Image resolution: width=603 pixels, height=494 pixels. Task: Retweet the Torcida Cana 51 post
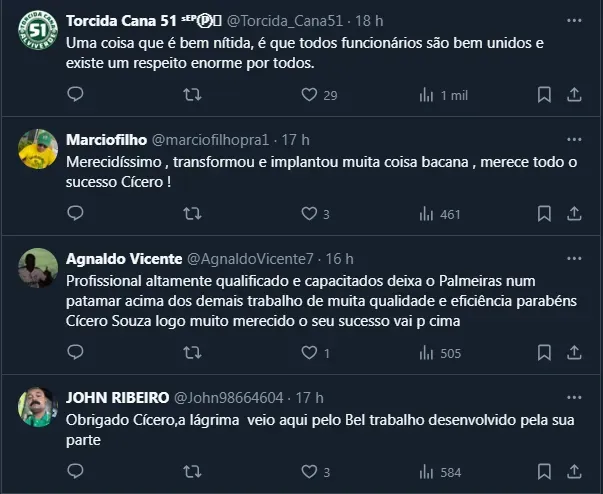(195, 95)
